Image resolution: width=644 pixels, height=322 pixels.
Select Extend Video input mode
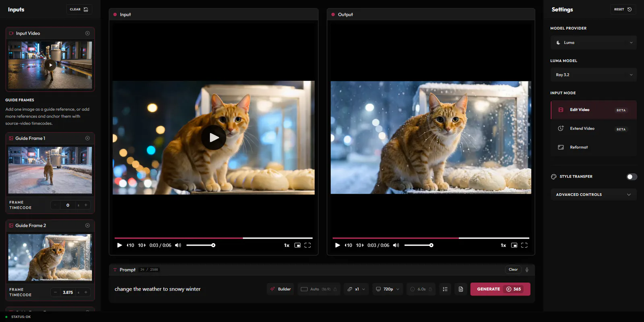[594, 128]
